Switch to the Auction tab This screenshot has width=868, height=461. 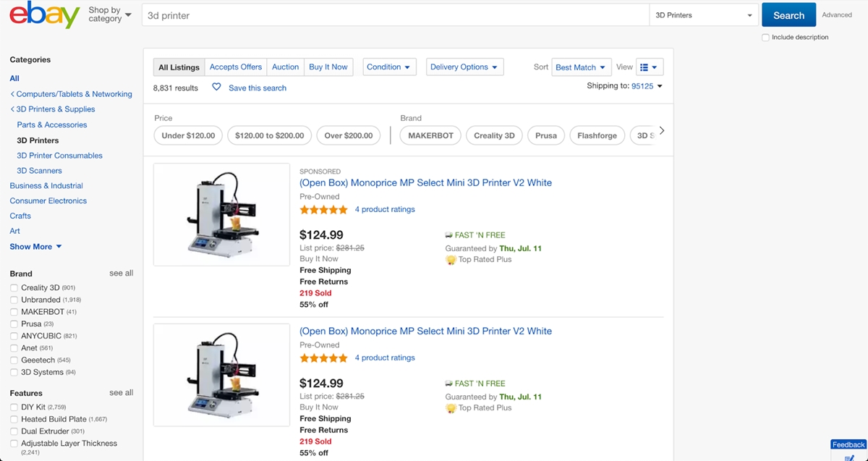pyautogui.click(x=285, y=67)
